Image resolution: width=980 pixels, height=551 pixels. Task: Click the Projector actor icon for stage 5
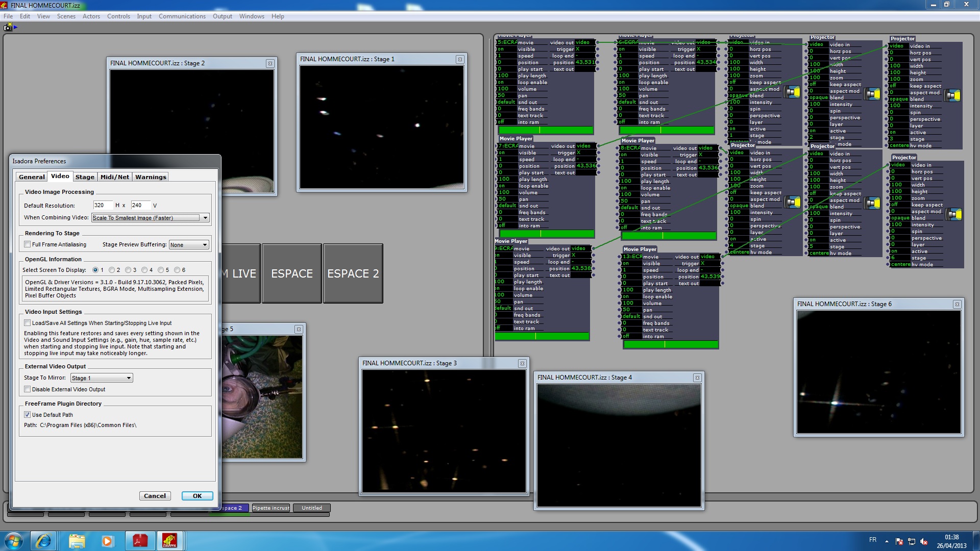pos(873,204)
